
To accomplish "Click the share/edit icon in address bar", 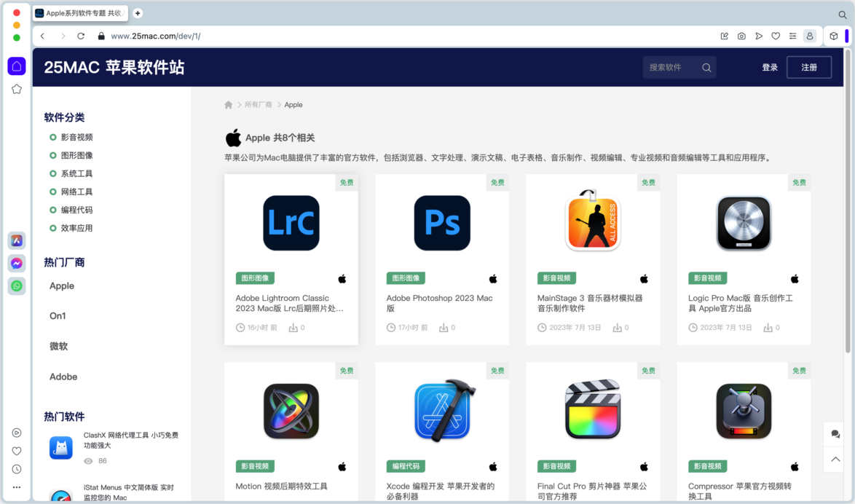I will 724,36.
